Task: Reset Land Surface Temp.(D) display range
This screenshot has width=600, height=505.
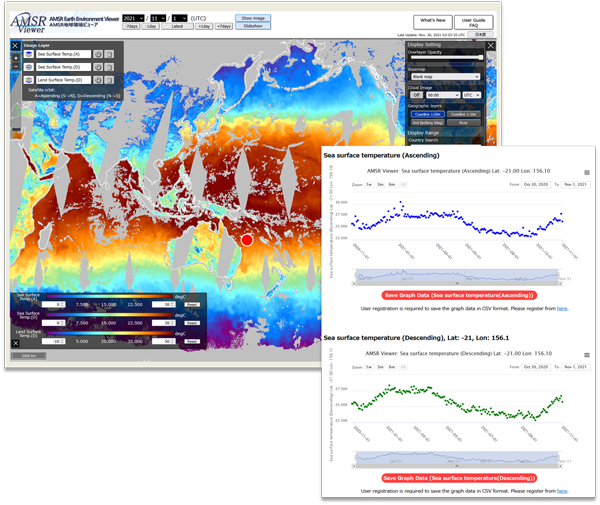Action: click(192, 341)
